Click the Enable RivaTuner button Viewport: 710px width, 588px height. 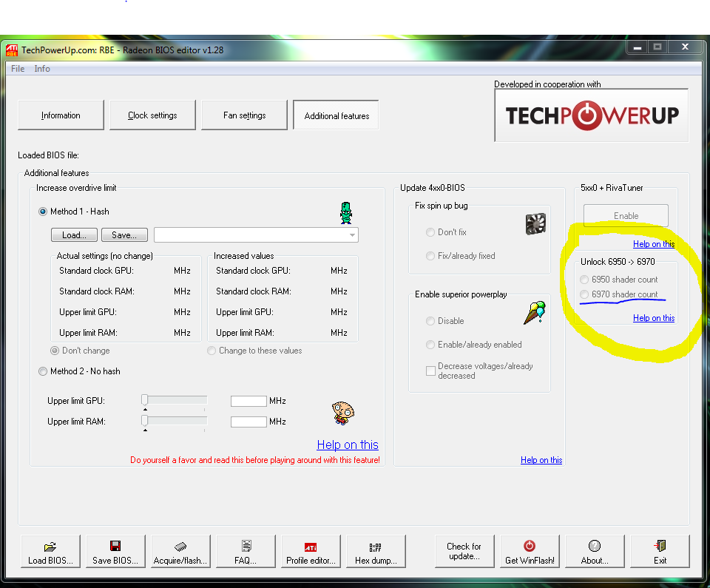[x=626, y=216]
